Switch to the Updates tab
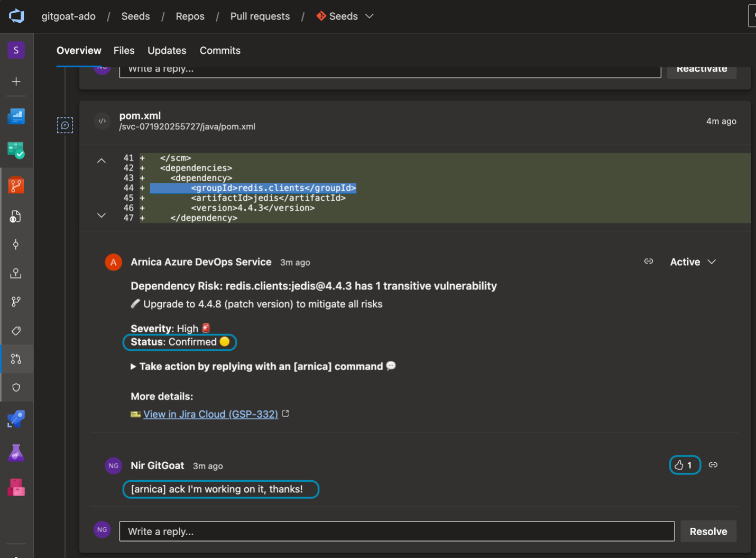756x560 pixels. [x=167, y=51]
